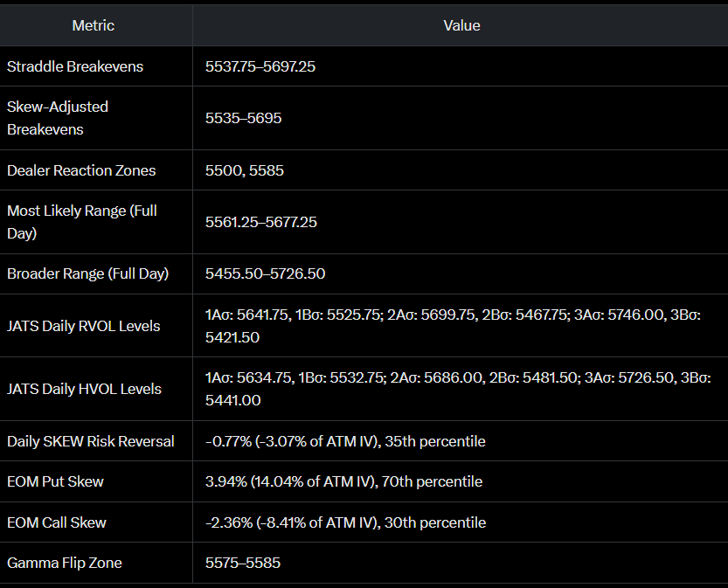Screen dimensions: 728x588
Task: Select the Skew-Adjusted Breakevens label
Action: coord(58,118)
